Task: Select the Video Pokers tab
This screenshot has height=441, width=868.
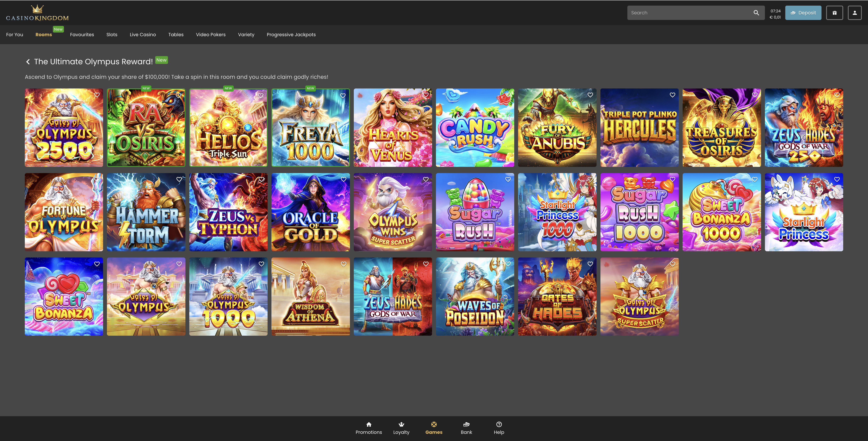Action: (x=211, y=35)
